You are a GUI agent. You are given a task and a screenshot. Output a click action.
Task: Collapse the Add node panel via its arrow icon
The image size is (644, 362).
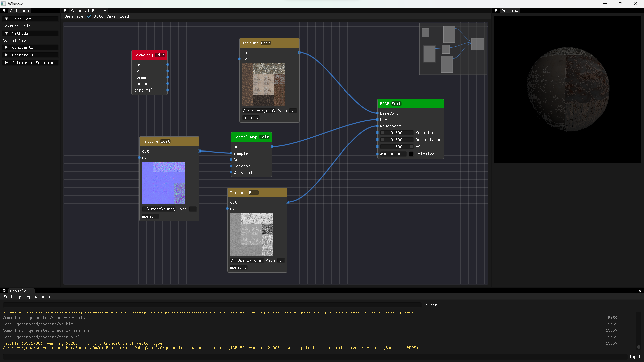pyautogui.click(x=4, y=10)
